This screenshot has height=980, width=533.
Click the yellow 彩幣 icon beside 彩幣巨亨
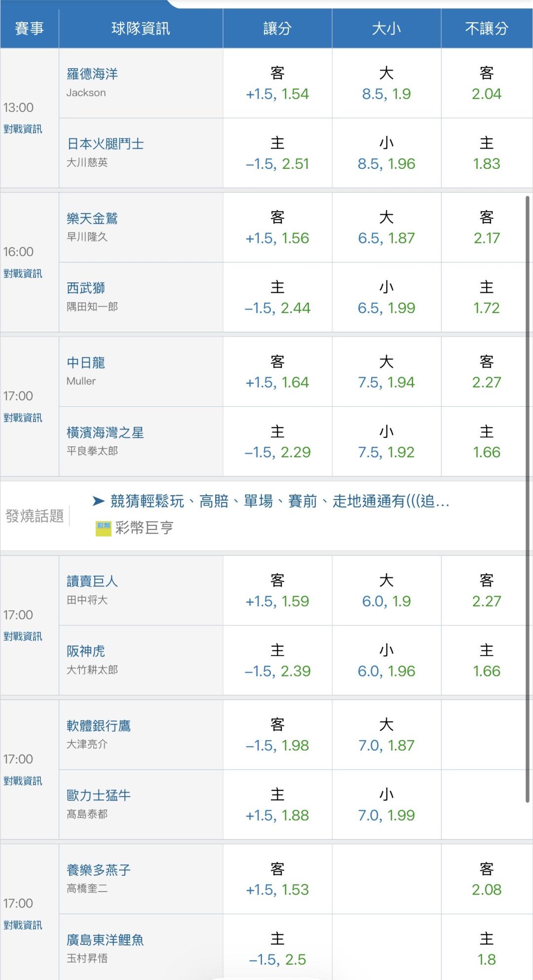(103, 528)
